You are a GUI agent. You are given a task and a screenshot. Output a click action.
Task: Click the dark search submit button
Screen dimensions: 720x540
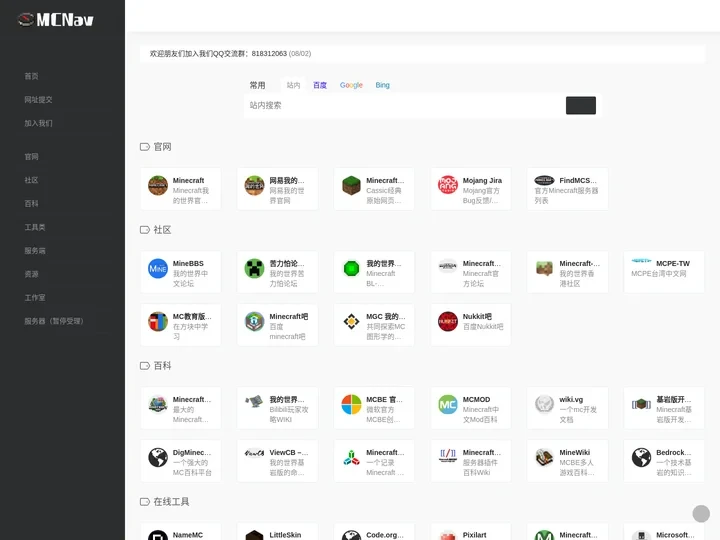(x=580, y=105)
